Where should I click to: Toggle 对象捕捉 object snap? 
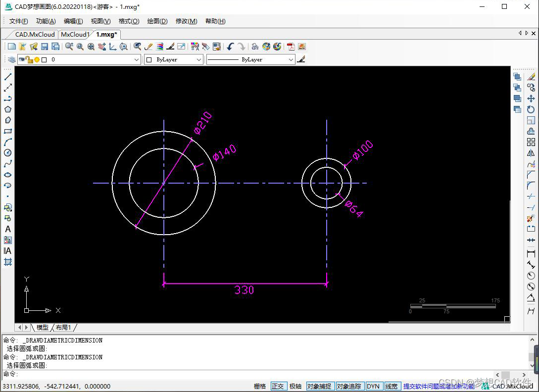[319, 386]
